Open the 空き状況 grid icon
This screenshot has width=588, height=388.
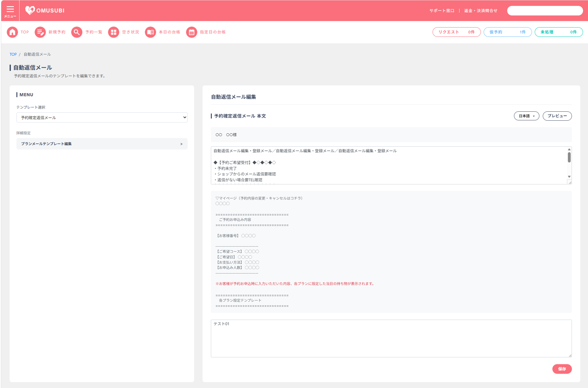[114, 32]
